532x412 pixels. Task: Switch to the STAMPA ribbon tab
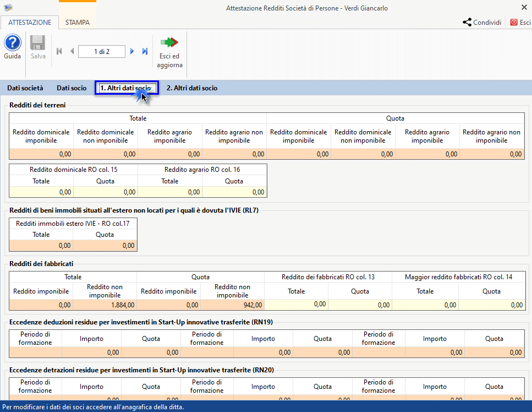(78, 23)
